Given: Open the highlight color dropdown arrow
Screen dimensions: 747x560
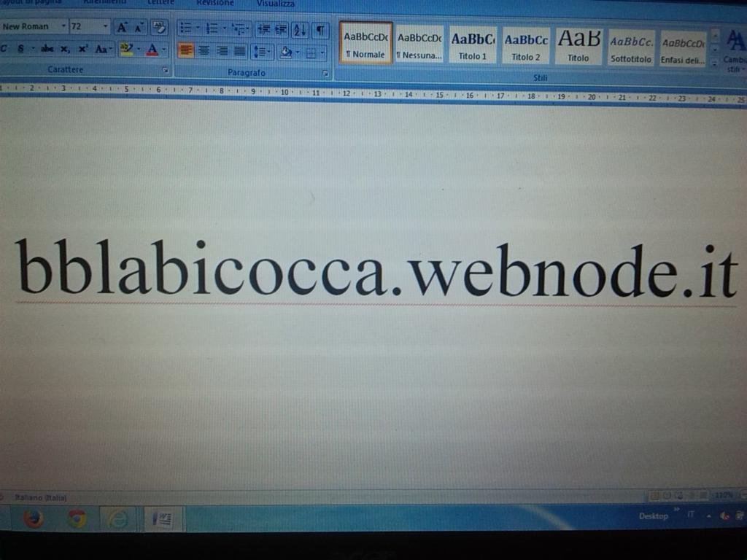Looking at the screenshot, I should (x=139, y=50).
